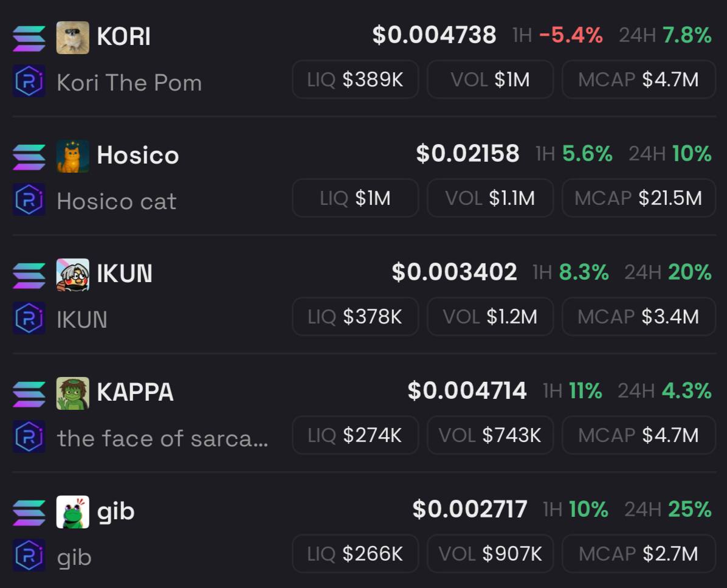
Task: Click the Raydium icon next to Kori The Pom
Action: click(29, 81)
